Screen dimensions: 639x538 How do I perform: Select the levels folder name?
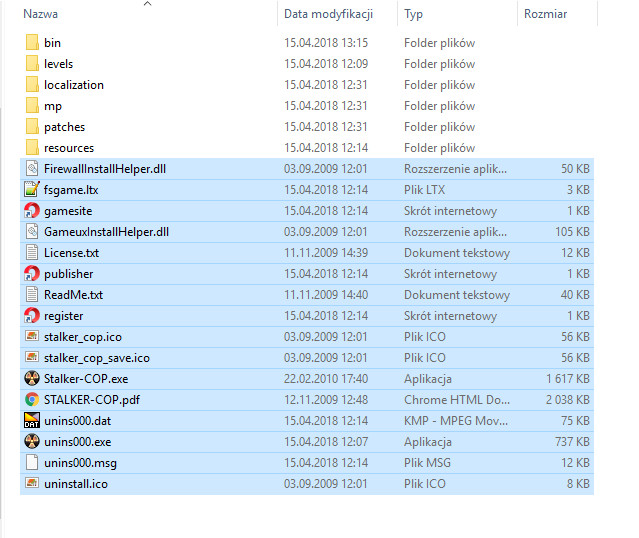coord(59,64)
